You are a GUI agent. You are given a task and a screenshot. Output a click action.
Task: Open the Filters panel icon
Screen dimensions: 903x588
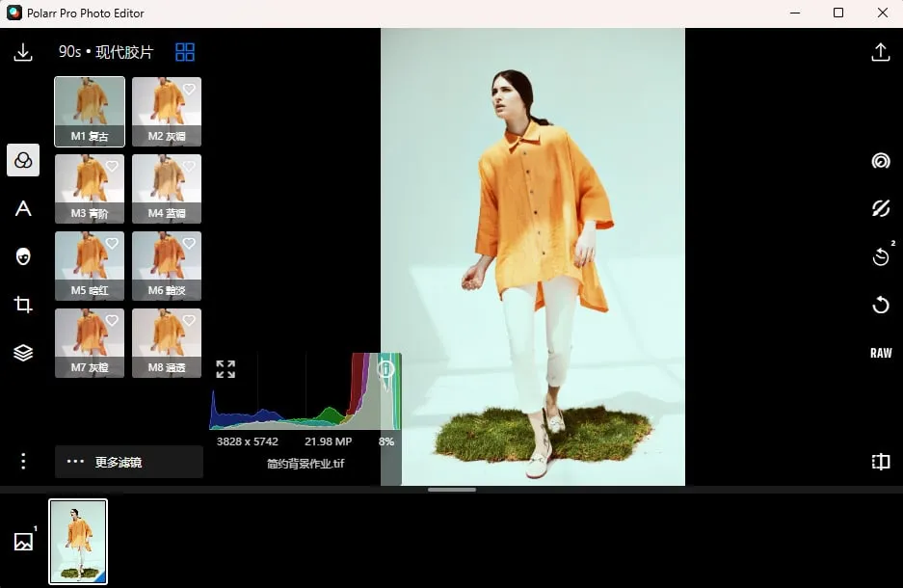click(23, 160)
